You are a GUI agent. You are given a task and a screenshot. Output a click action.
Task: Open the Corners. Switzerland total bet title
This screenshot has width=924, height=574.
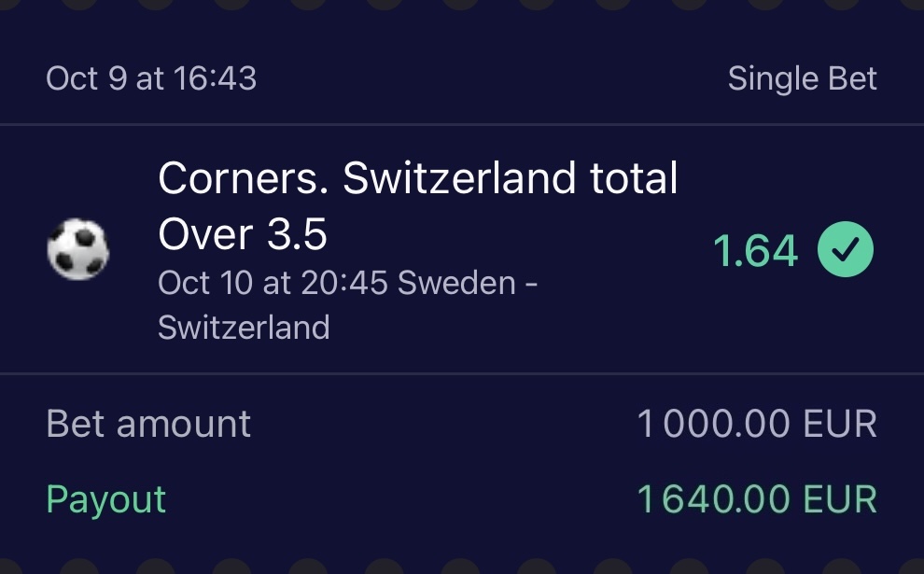[417, 177]
